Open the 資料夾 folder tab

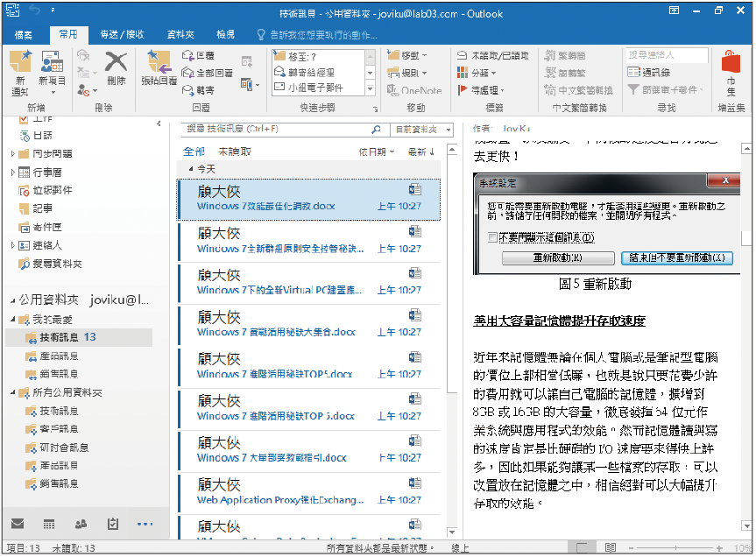click(180, 34)
